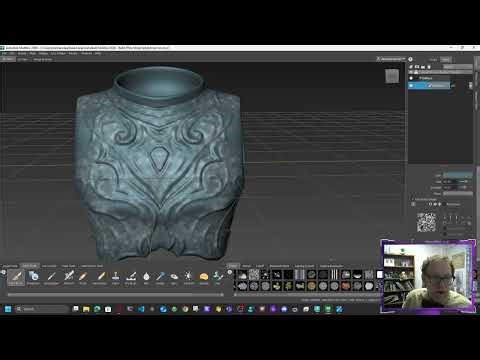Open the Mirror dropdown in brush properties

coord(458,194)
